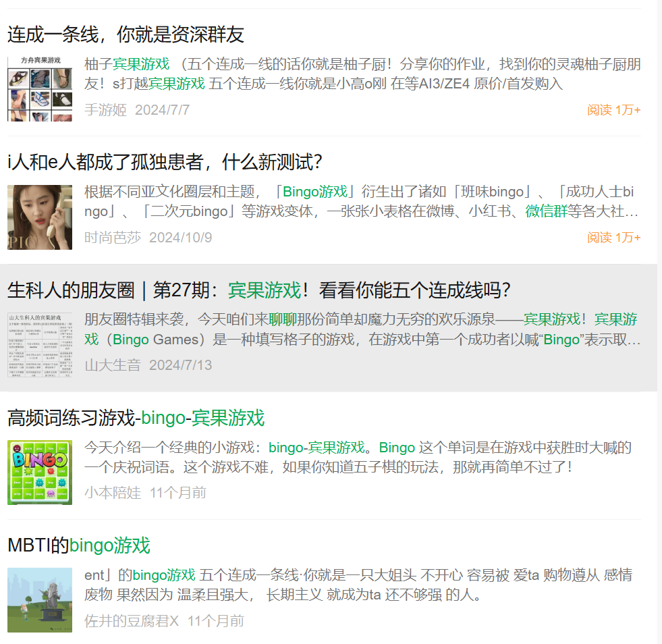Click the 方舟宾果游戏 grid thumbnail
The width and height of the screenshot is (662, 644).
40,89
